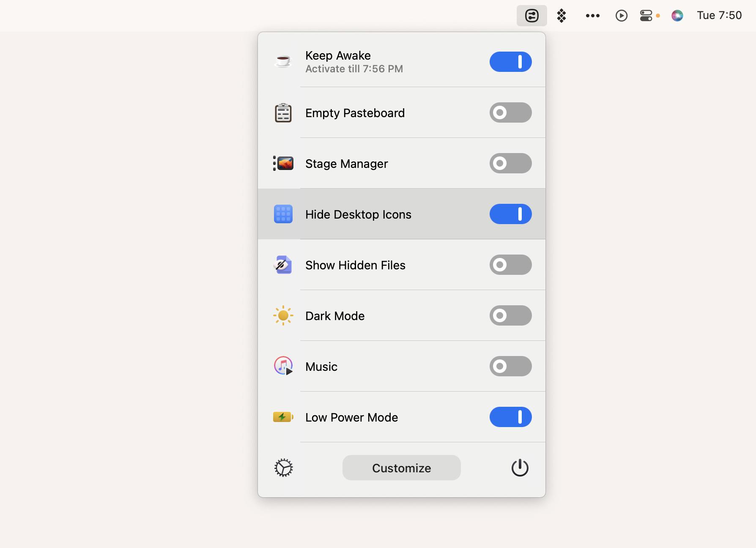Screen dimensions: 756x548
Task: Click the Tue 7:50 clock
Action: (x=719, y=15)
